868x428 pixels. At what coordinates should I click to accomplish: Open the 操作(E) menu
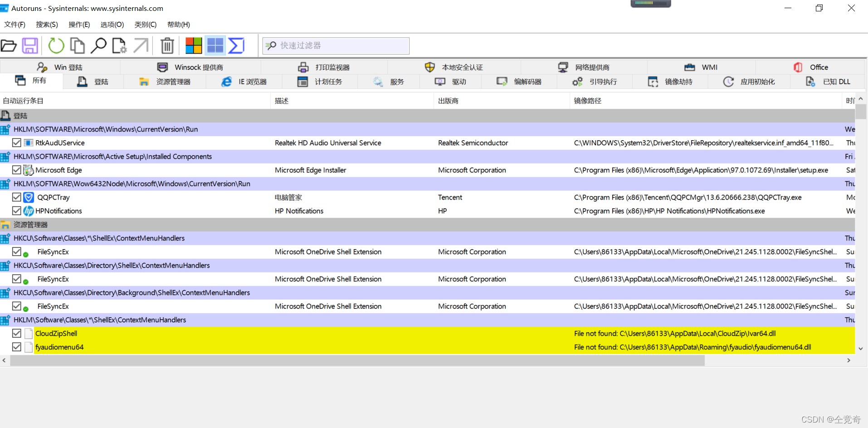pos(79,25)
